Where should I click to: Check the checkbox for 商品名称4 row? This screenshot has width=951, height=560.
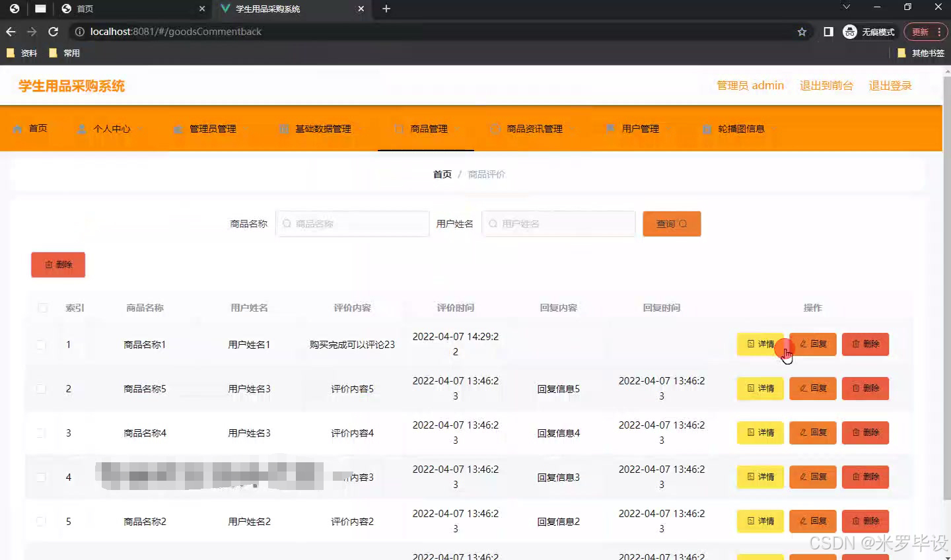coord(41,433)
